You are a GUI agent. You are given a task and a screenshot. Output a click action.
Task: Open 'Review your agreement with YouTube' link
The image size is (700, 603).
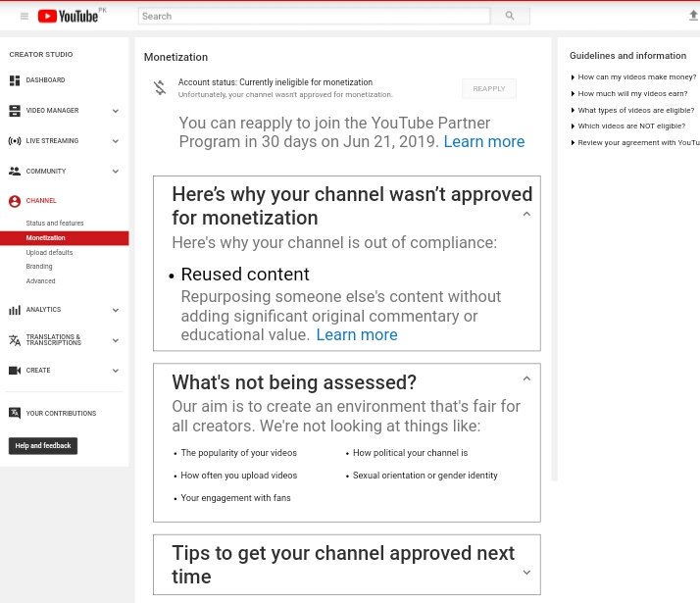point(639,143)
